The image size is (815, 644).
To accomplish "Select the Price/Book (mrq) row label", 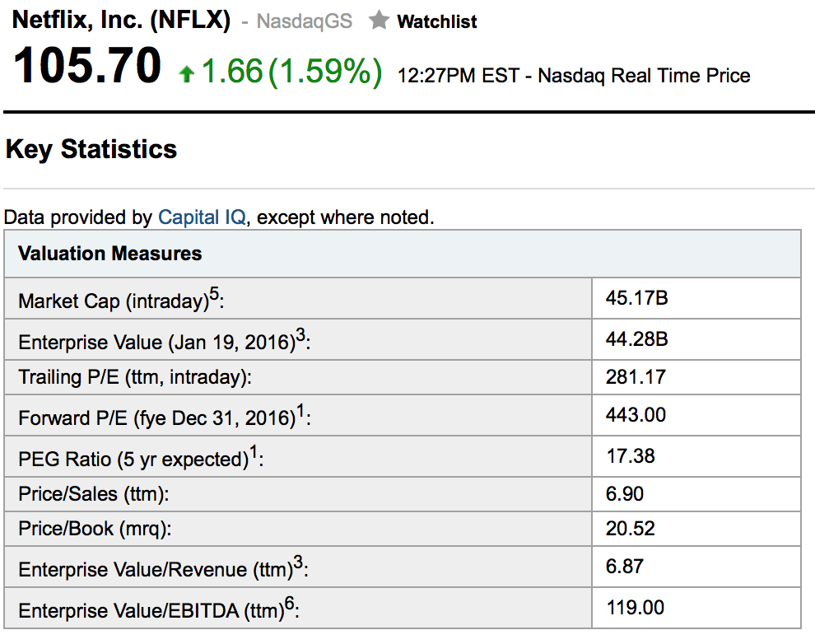I will click(x=95, y=529).
